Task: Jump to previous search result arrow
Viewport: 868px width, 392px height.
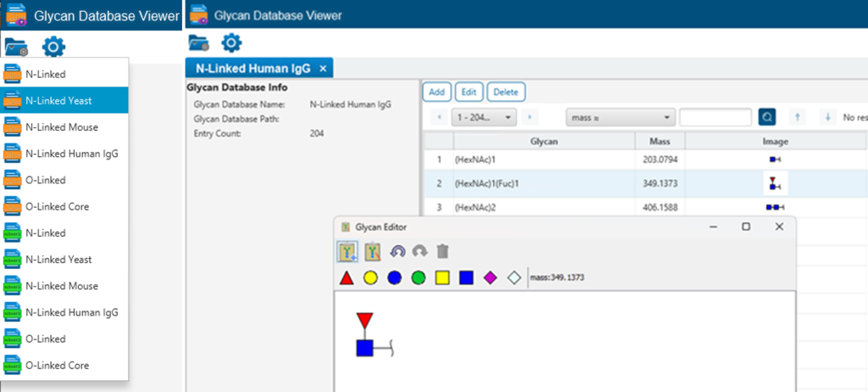Action: [797, 118]
